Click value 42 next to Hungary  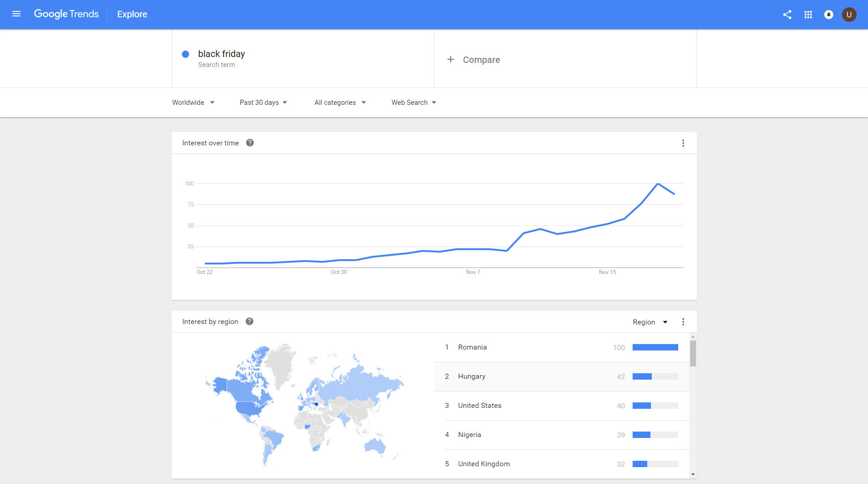[621, 377]
